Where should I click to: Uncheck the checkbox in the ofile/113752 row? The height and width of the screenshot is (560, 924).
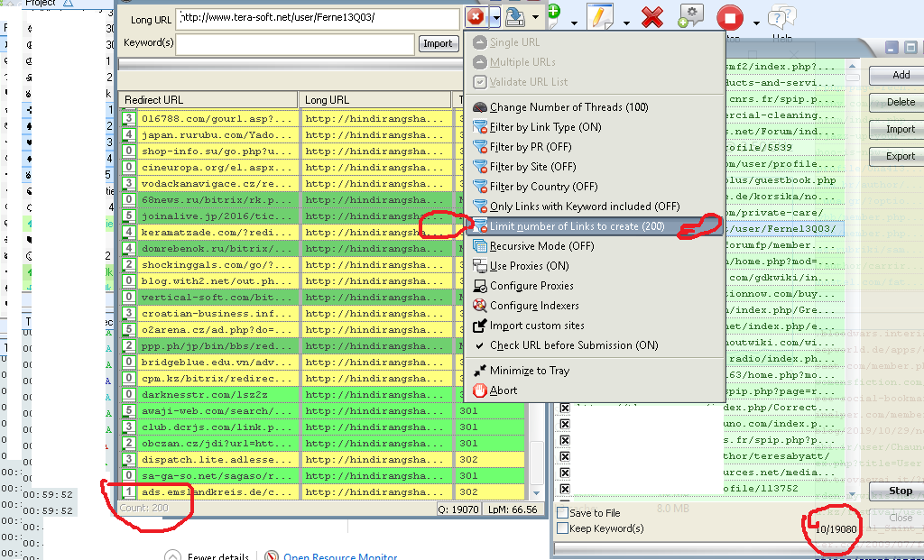[565, 489]
